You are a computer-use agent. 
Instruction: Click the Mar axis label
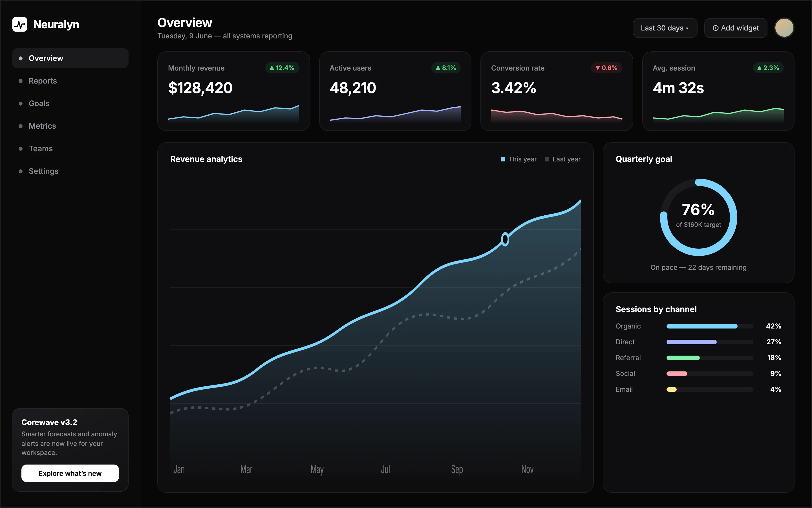[246, 469]
